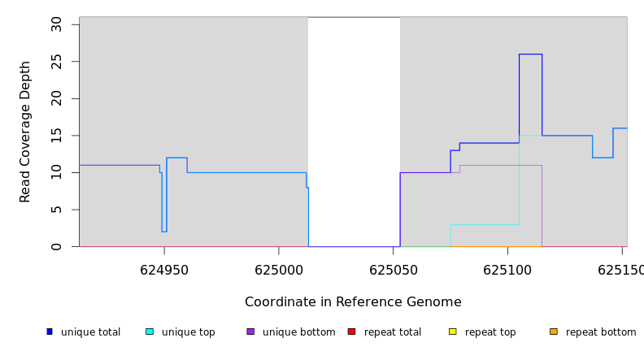This screenshot has height=351, width=644.
Task: Select the 'unique bottom' legend label
Action: tap(298, 332)
